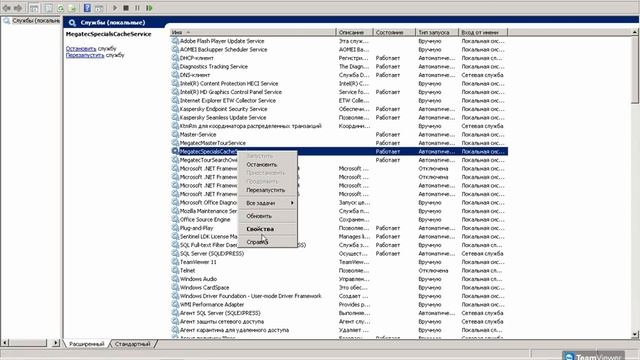Select Internet Explorer ETW Collector Service

pyautogui.click(x=339, y=100)
